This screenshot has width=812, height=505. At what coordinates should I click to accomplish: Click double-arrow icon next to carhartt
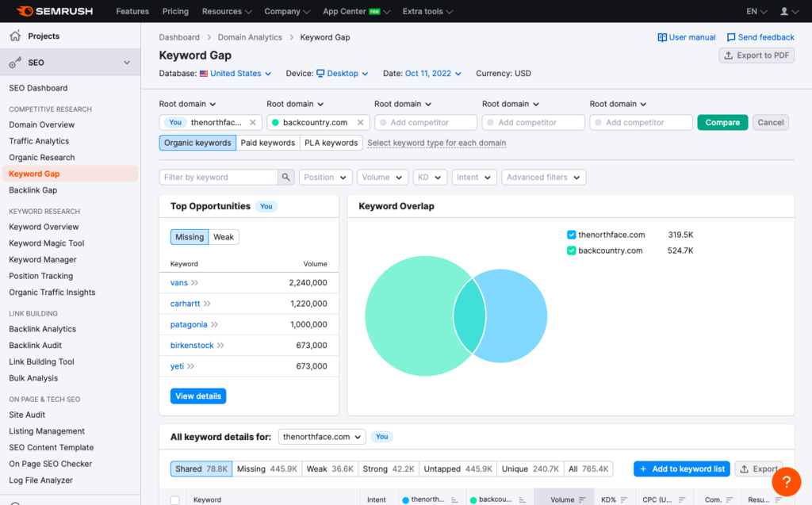click(207, 304)
